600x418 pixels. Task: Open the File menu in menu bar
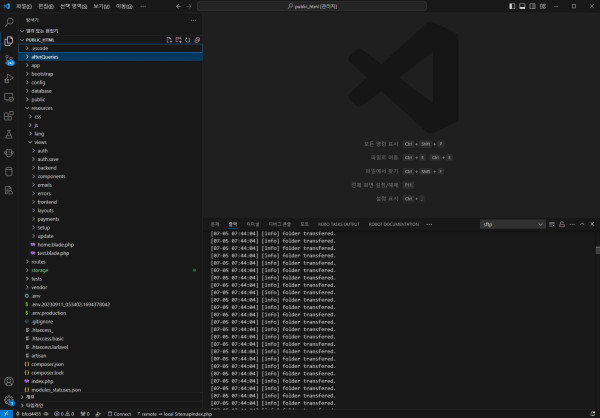pos(24,6)
